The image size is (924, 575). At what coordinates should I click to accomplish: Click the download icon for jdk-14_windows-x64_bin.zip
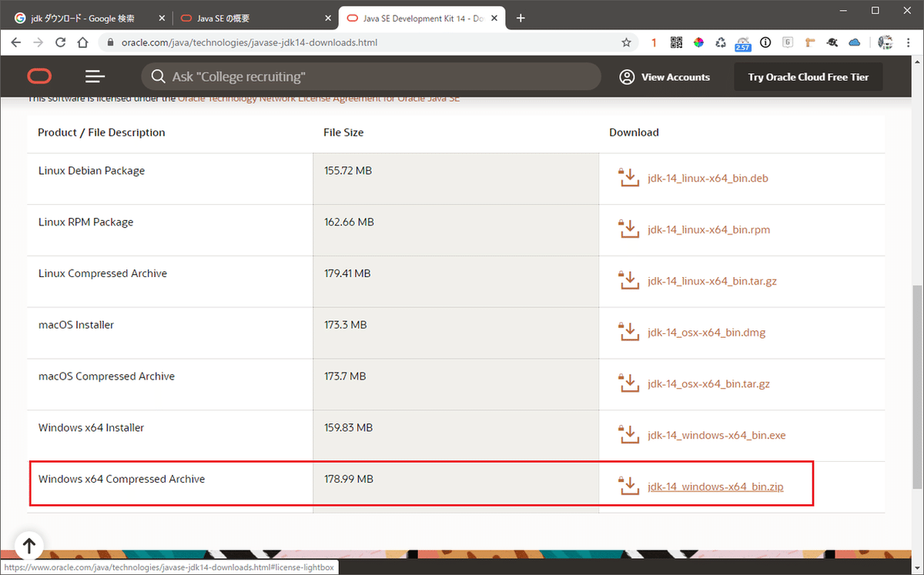629,486
